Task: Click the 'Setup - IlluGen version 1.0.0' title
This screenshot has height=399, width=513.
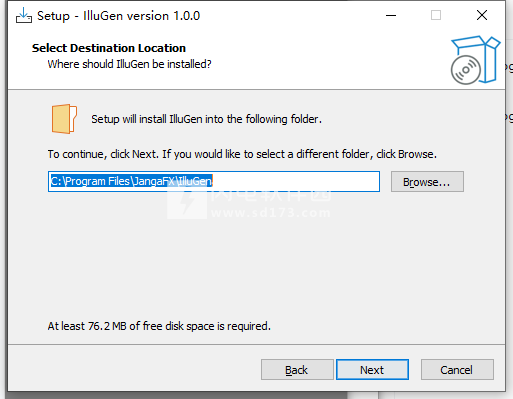Action: click(118, 16)
